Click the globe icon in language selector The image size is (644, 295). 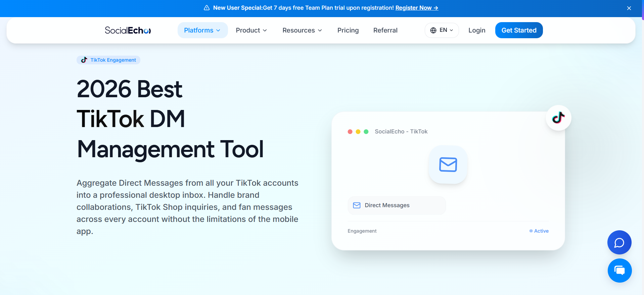click(433, 30)
